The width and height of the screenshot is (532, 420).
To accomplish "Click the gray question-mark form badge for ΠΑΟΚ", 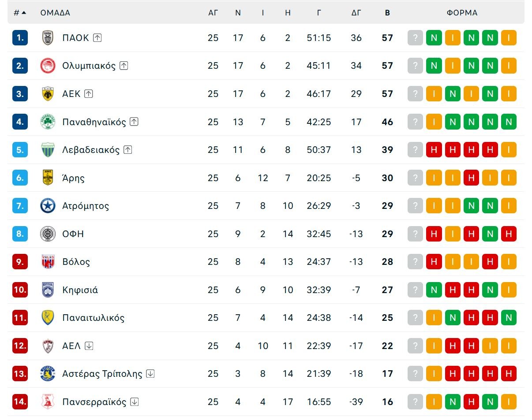I will point(415,37).
